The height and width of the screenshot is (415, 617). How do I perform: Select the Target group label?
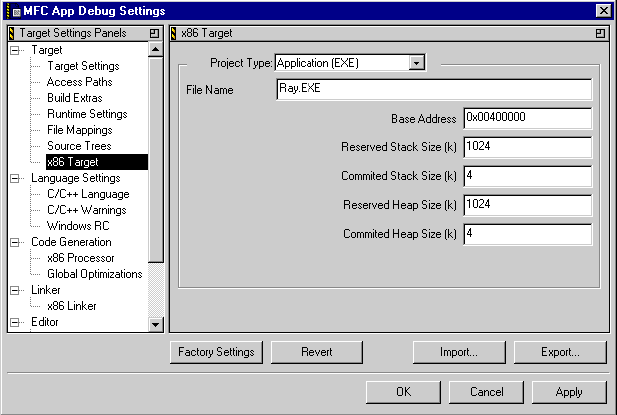47,50
